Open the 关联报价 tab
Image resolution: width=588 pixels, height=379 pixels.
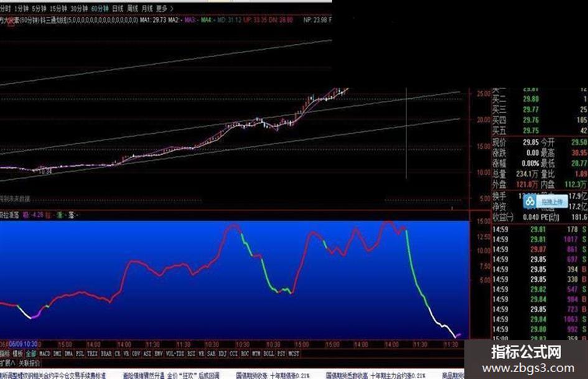click(29, 363)
